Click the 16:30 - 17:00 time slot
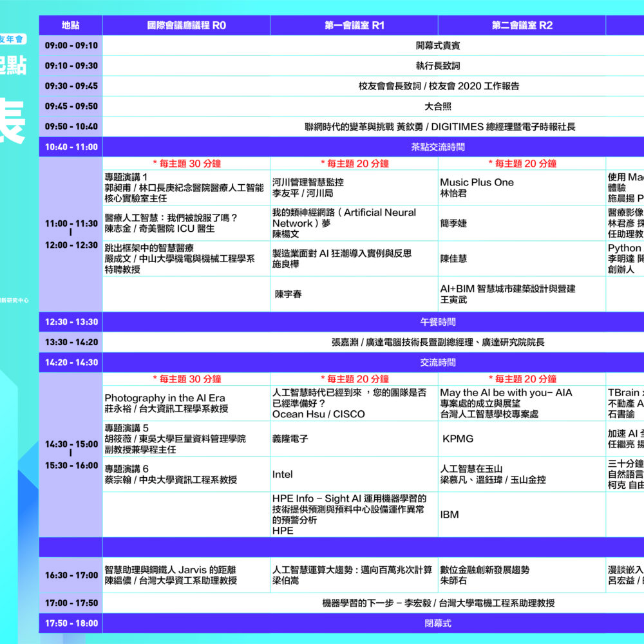The width and height of the screenshot is (644, 644). click(71, 575)
